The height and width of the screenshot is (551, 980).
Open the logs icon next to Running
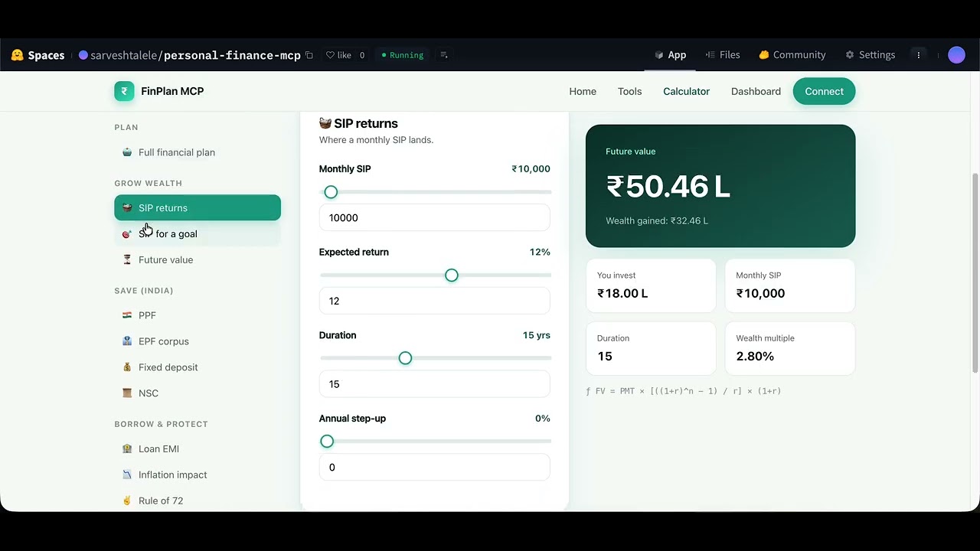(x=444, y=55)
